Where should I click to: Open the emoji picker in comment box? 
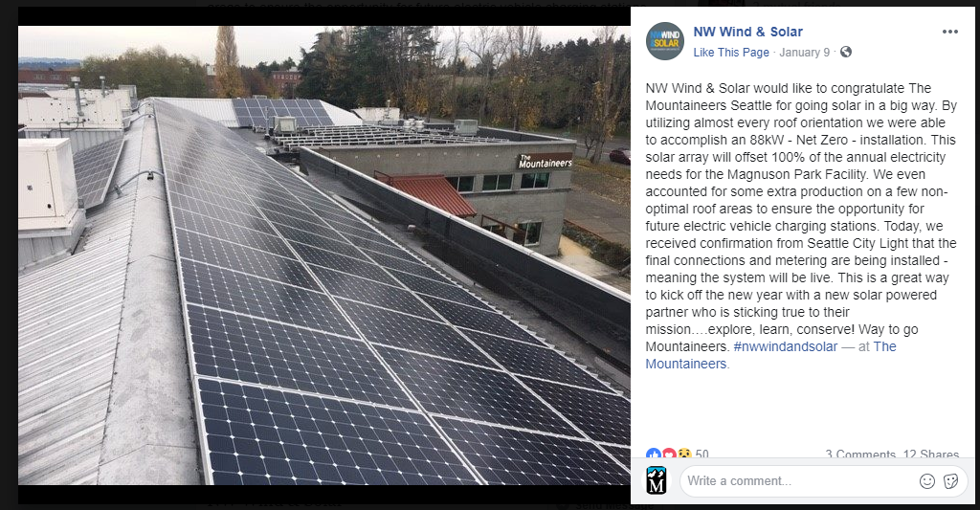pyautogui.click(x=926, y=481)
